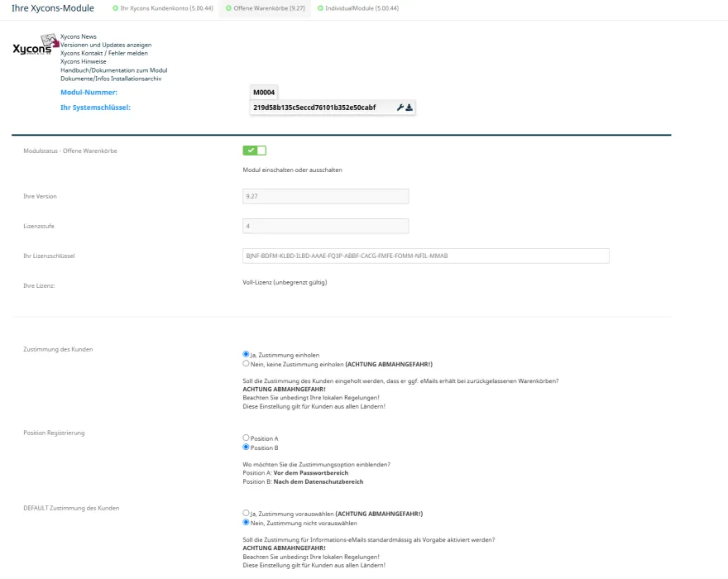Click 'Modul einschalten oder ausschalten' hint text

pyautogui.click(x=292, y=170)
